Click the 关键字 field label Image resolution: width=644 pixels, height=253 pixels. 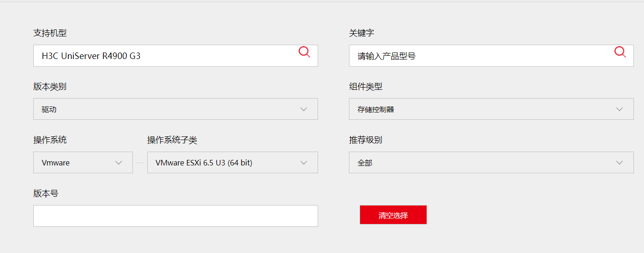point(361,33)
